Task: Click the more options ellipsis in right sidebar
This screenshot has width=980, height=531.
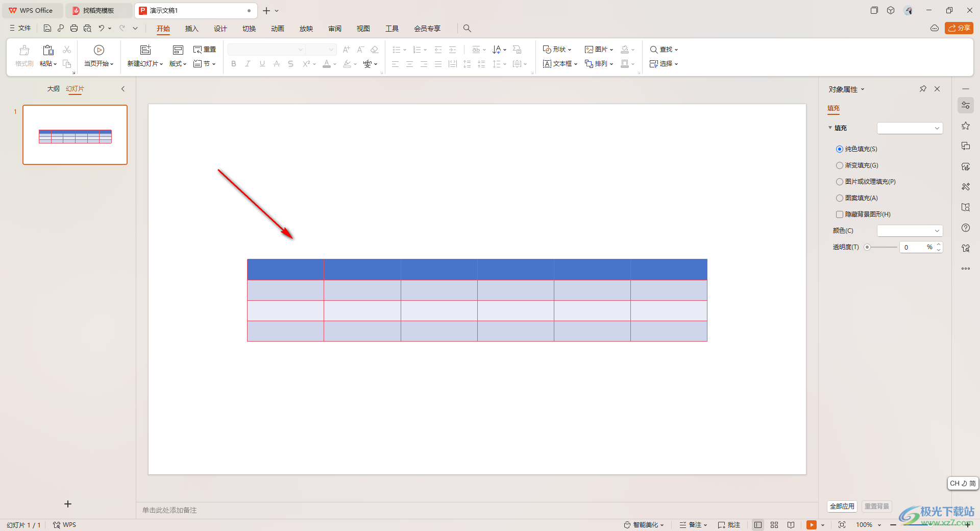Action: tap(965, 269)
